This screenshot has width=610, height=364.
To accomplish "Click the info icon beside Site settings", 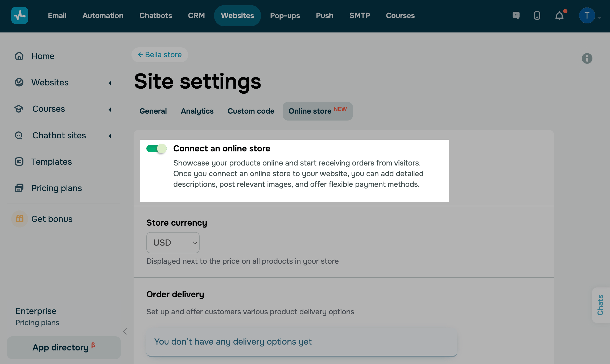I will [x=587, y=58].
